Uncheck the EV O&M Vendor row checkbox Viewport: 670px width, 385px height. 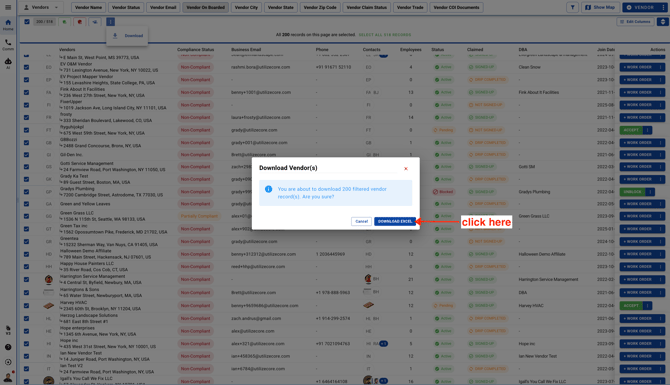[x=26, y=67]
